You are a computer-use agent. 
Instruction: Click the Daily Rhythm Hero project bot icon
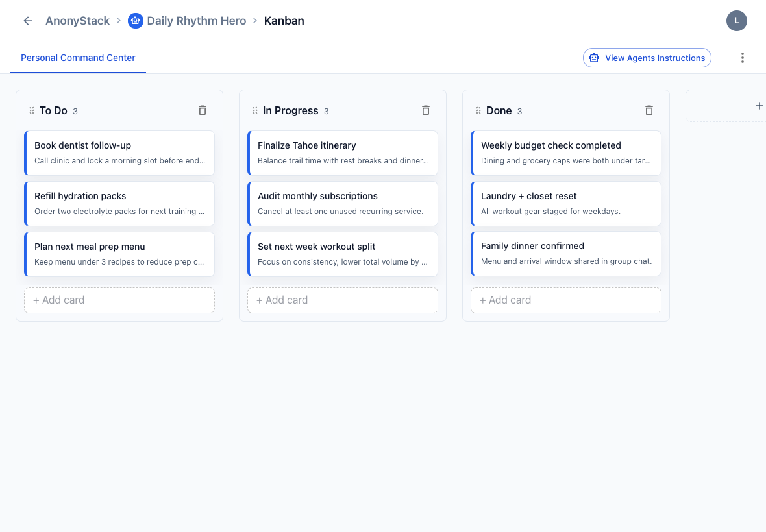click(x=135, y=20)
